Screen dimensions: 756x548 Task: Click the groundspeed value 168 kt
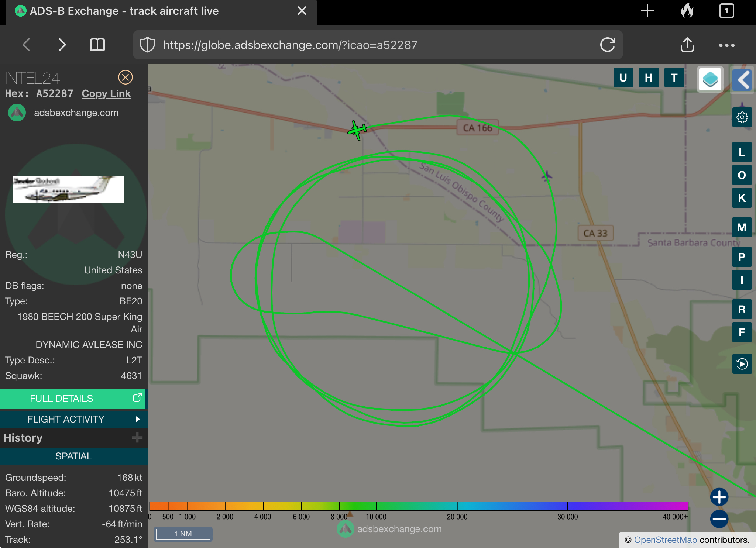(130, 478)
